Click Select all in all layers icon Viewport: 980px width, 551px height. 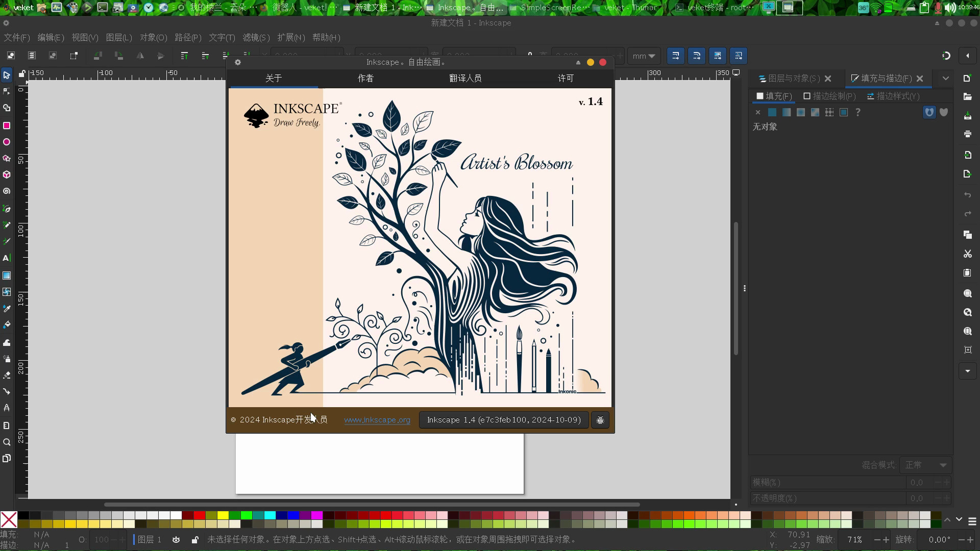click(32, 56)
